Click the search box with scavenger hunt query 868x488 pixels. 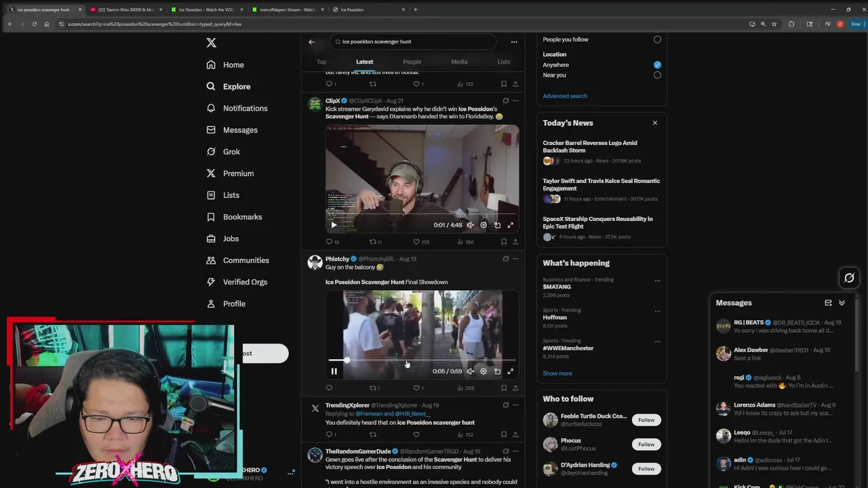(x=414, y=41)
